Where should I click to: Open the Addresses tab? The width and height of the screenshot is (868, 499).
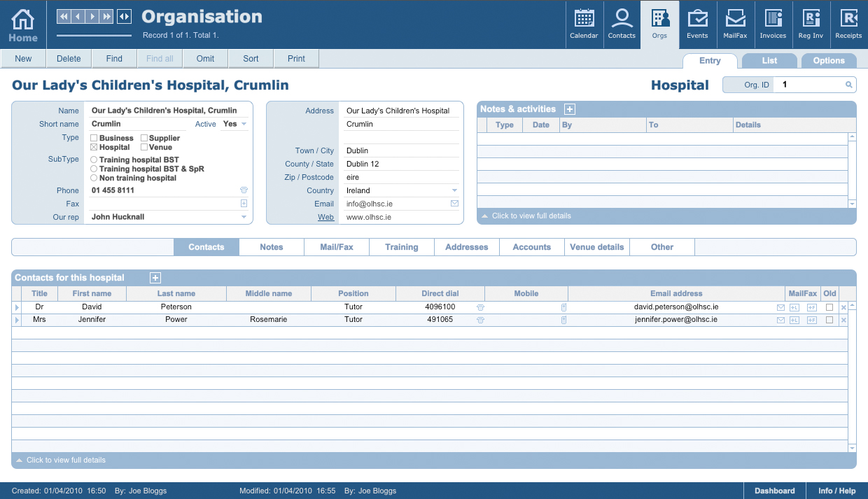[x=467, y=247]
